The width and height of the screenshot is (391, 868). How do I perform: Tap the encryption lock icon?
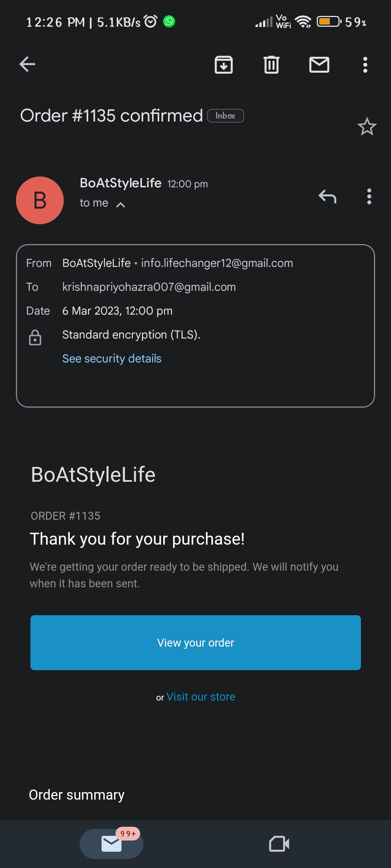[35, 337]
